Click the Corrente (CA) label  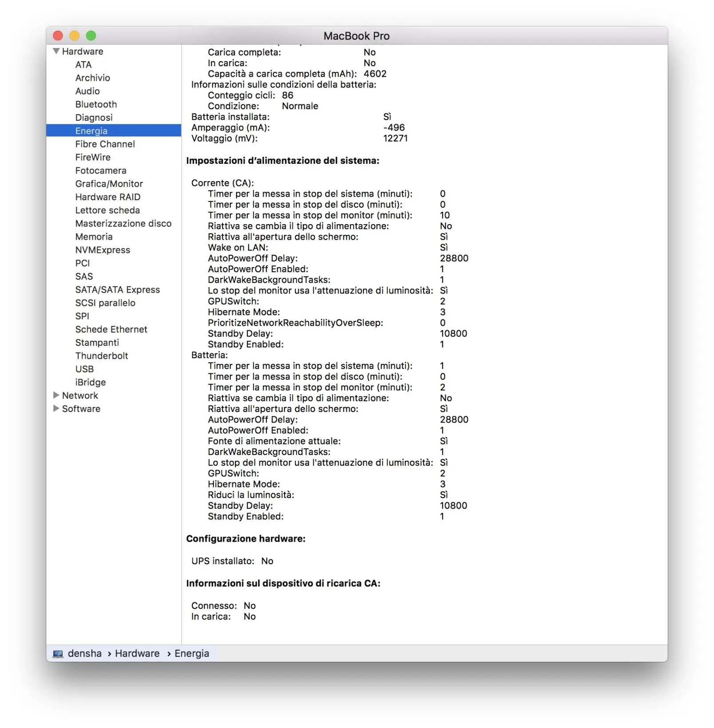pos(222,183)
